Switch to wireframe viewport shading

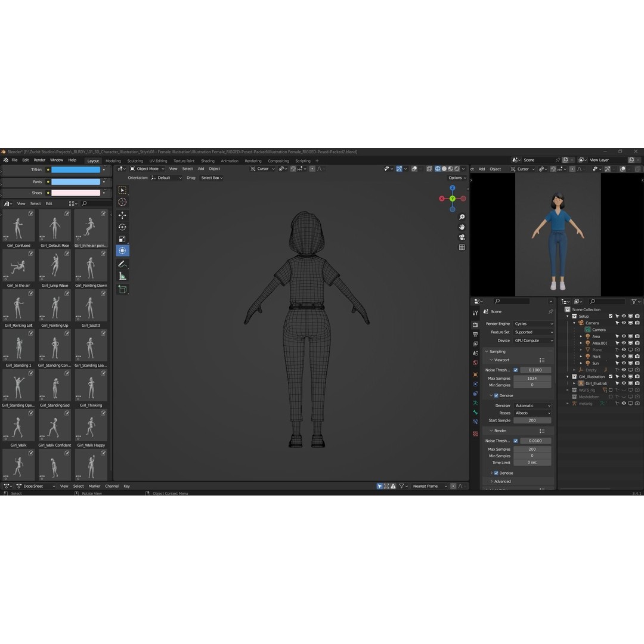pos(438,169)
